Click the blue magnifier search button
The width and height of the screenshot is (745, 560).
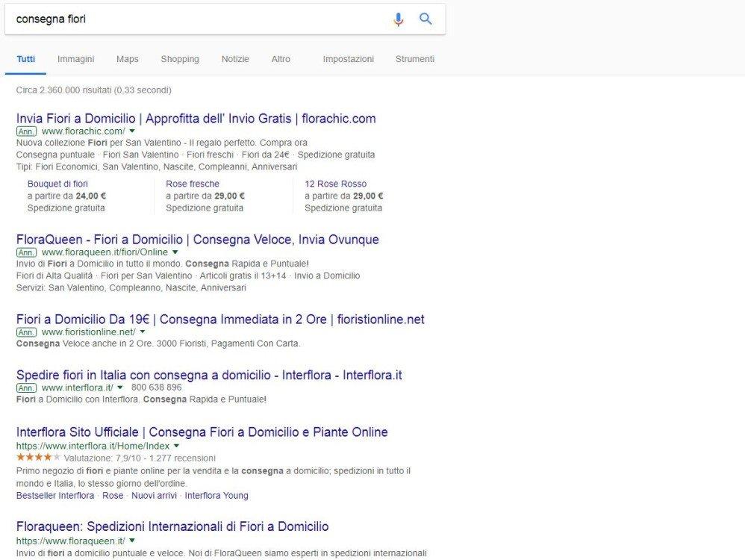coord(426,19)
